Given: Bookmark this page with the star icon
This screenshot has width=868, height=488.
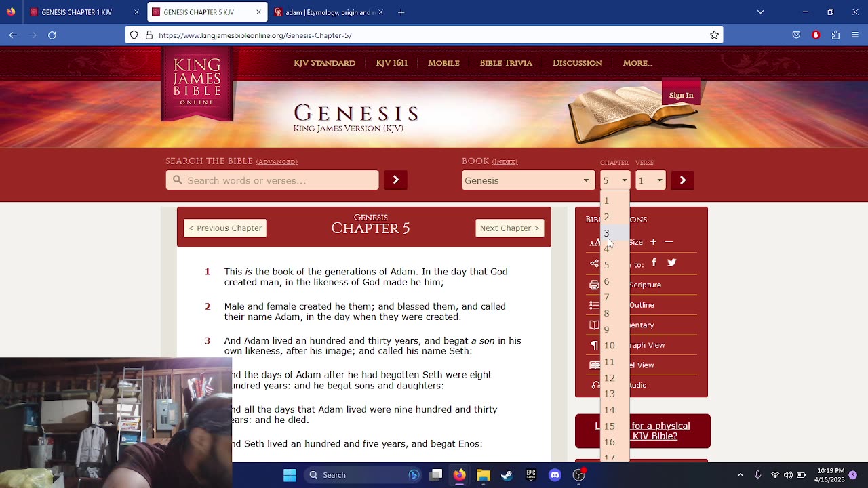Looking at the screenshot, I should [714, 35].
